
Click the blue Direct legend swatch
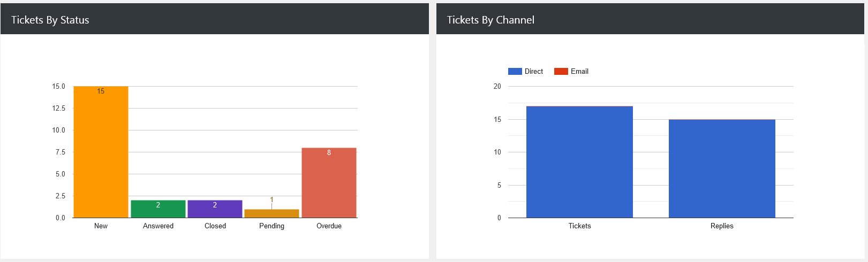515,72
